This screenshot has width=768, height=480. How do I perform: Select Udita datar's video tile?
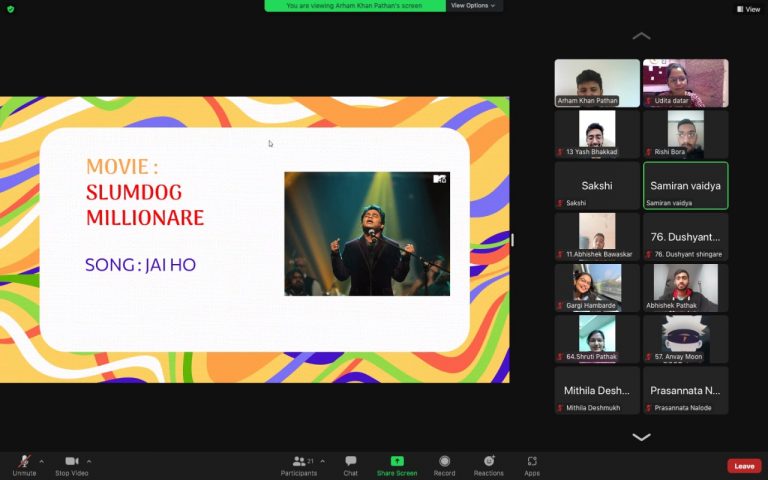coord(686,83)
